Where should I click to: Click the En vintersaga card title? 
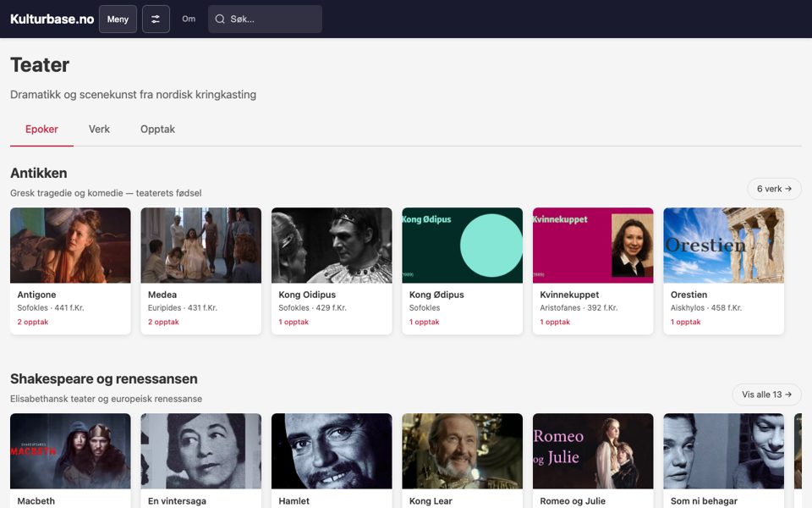tap(177, 500)
